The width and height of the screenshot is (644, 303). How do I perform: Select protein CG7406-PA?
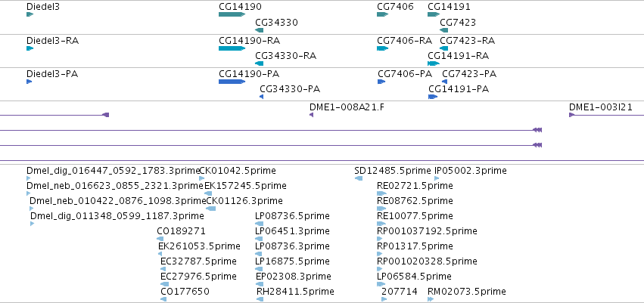[x=405, y=74]
